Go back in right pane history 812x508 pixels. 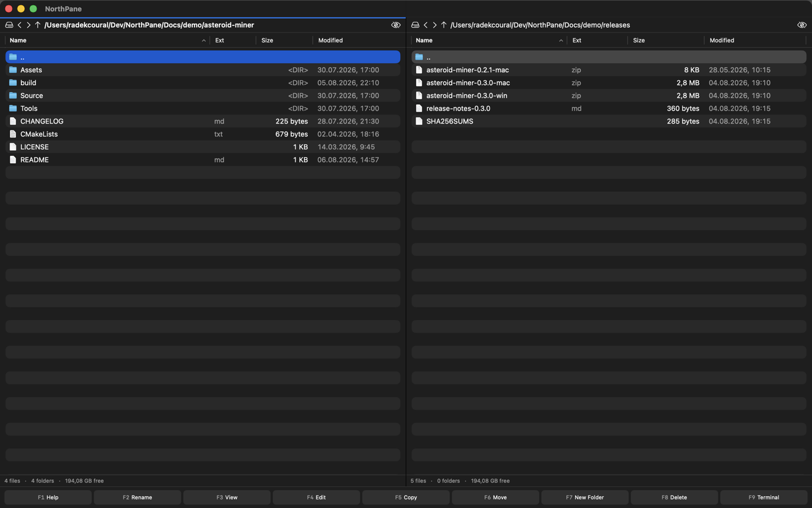point(425,25)
